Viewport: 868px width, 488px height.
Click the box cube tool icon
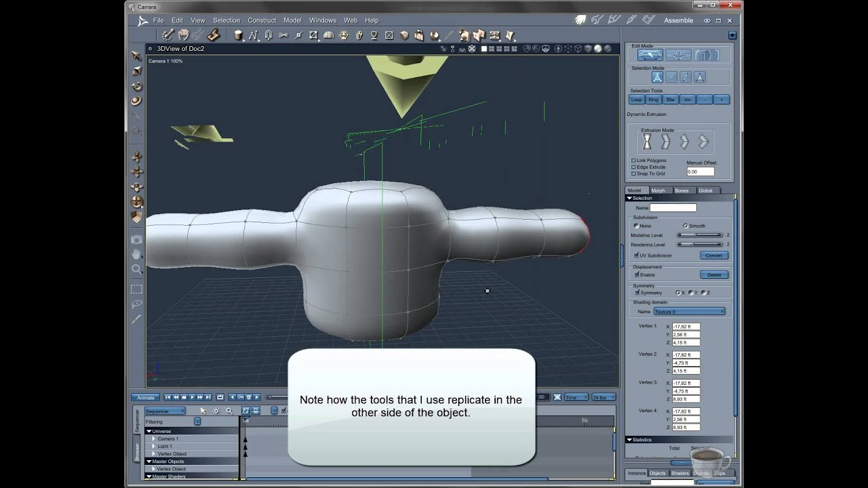(x=404, y=35)
